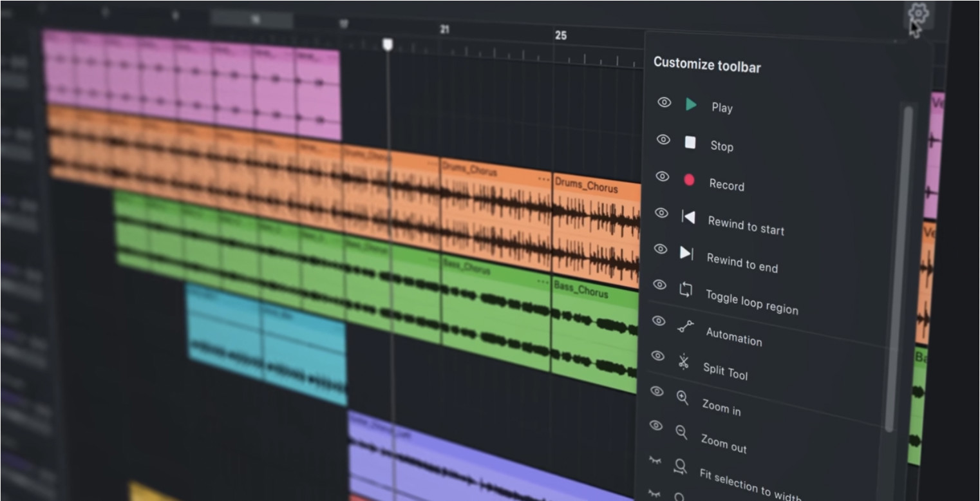Click the Rewind to start icon
980x501 pixels.
click(688, 217)
